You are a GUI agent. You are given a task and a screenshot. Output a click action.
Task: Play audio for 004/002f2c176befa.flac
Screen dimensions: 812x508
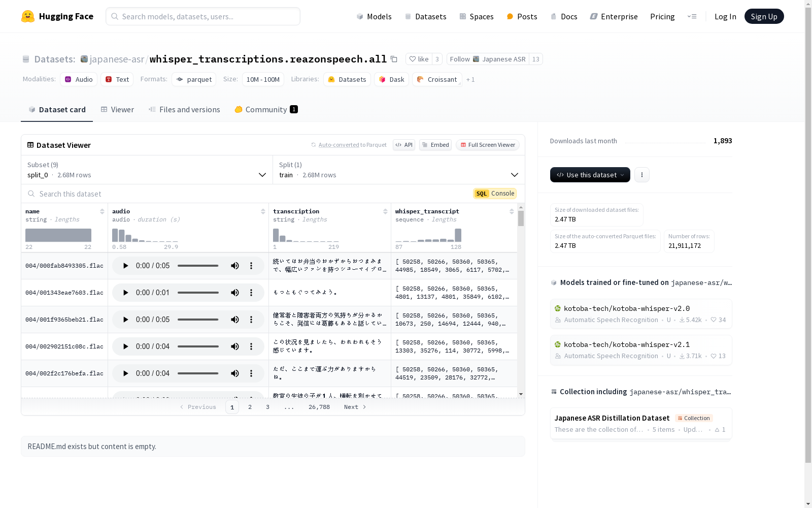[x=125, y=373]
